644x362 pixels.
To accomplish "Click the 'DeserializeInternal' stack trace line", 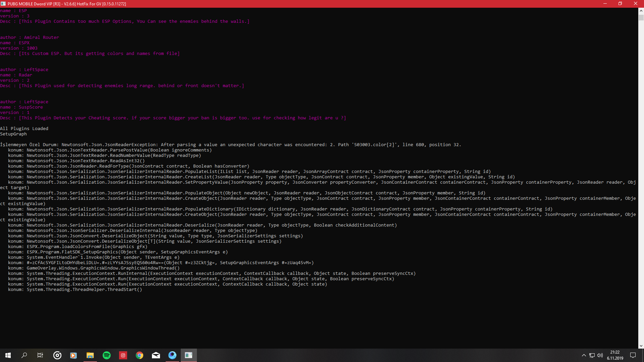I will [133, 231].
